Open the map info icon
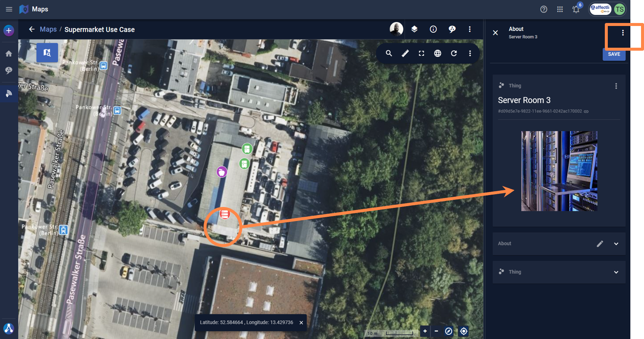Screen dimensions: 644x339 [433, 29]
